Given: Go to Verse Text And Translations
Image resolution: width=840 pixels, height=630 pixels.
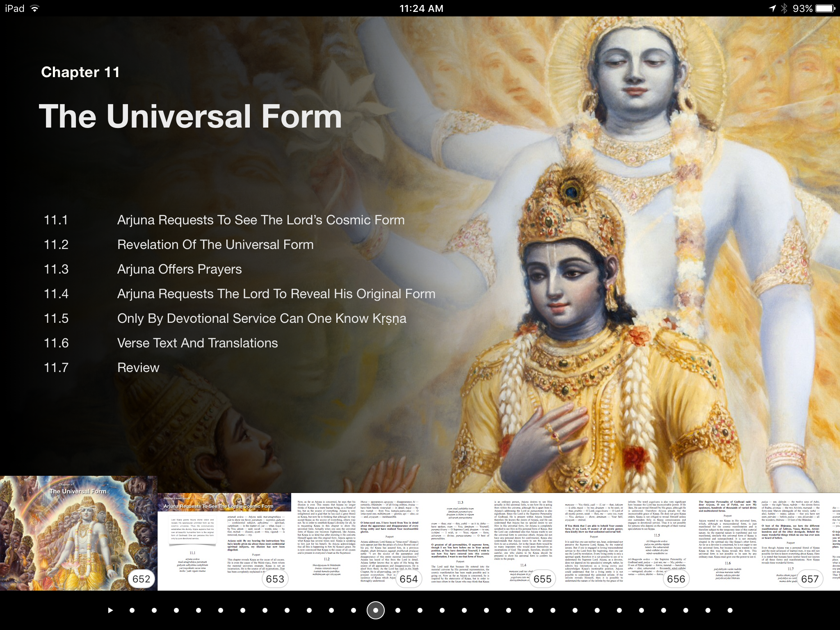Looking at the screenshot, I should (197, 343).
